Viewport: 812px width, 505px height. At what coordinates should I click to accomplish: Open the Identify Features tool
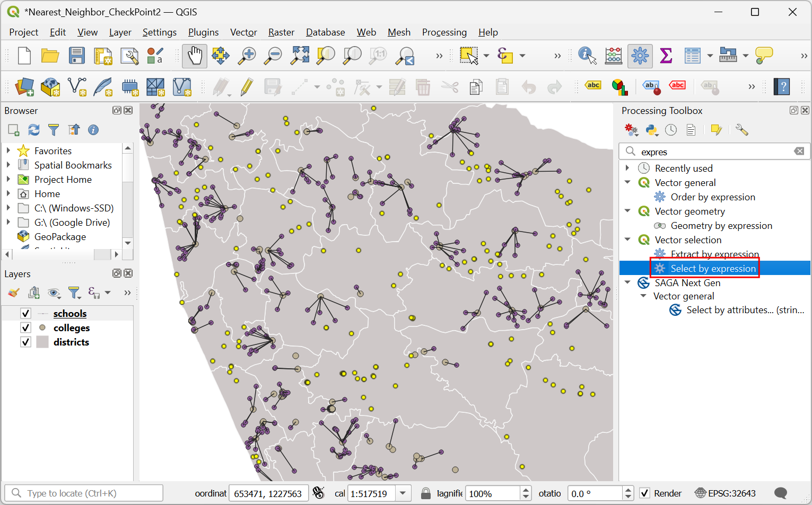[587, 55]
